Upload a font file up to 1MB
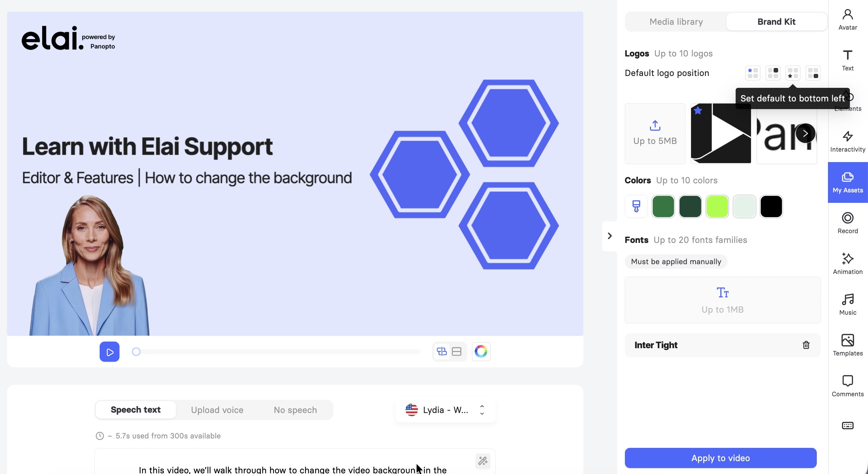The image size is (868, 474). (722, 300)
